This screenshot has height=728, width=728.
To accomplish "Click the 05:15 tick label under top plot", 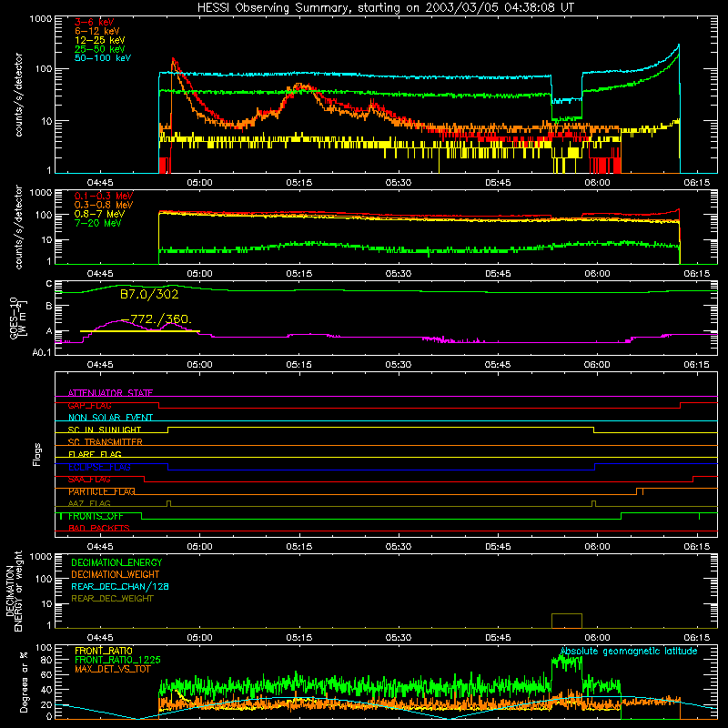I will point(299,183).
